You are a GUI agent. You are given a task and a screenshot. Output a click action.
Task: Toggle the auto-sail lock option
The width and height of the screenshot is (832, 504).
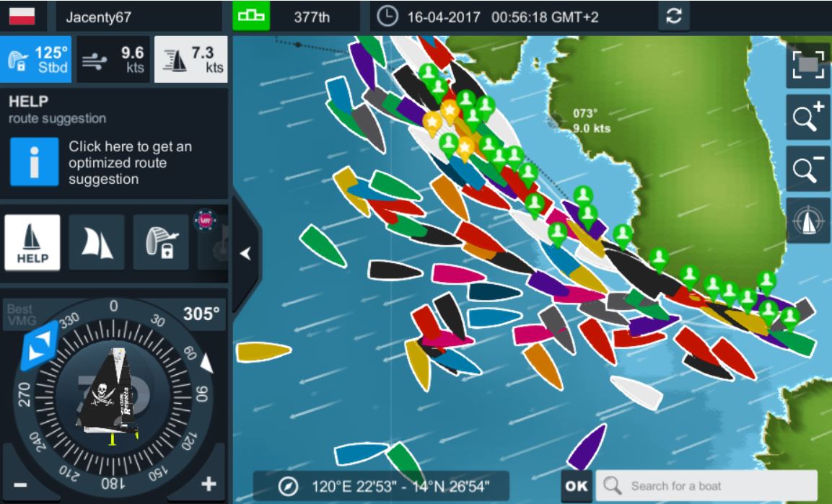coord(162,243)
